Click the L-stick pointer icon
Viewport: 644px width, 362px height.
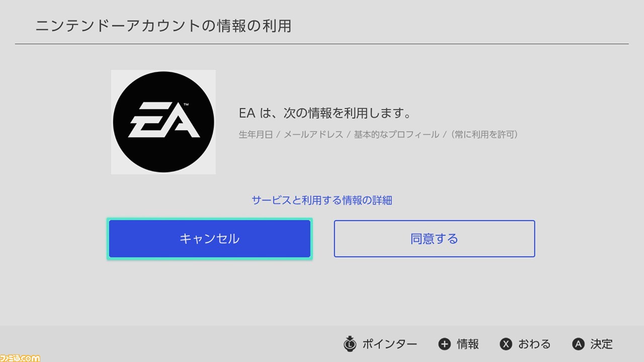pos(350,344)
